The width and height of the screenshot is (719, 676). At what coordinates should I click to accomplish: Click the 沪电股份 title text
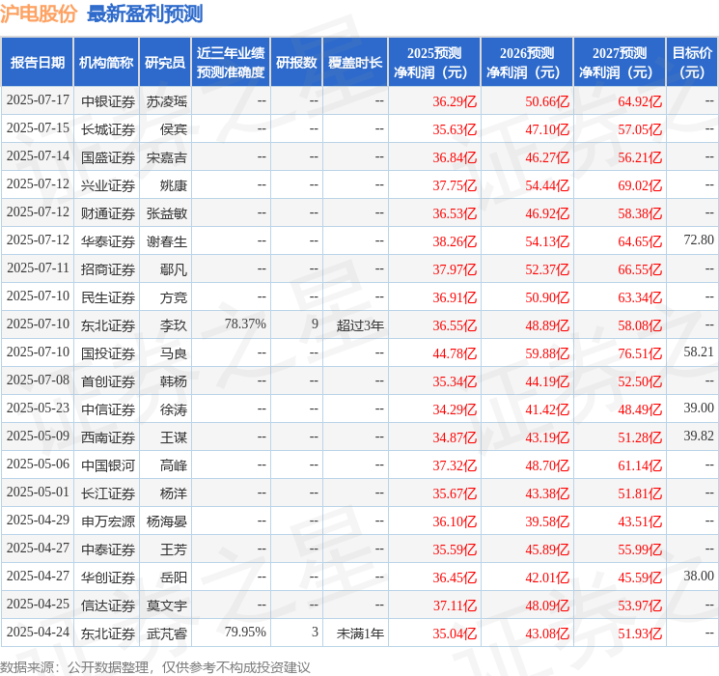tap(39, 14)
